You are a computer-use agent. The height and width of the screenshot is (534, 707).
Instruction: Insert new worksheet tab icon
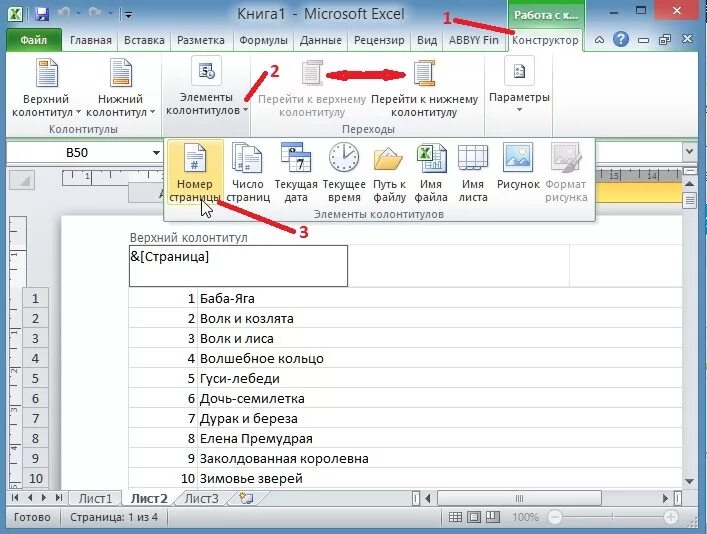(247, 498)
